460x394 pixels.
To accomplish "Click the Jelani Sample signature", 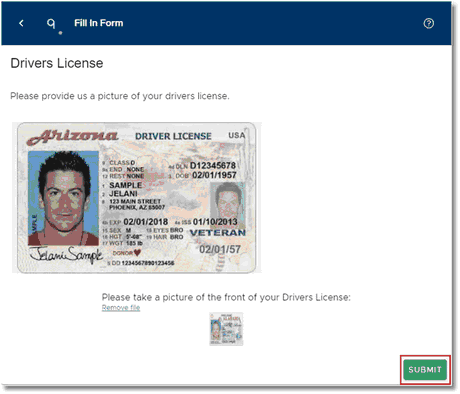I will pos(66,255).
